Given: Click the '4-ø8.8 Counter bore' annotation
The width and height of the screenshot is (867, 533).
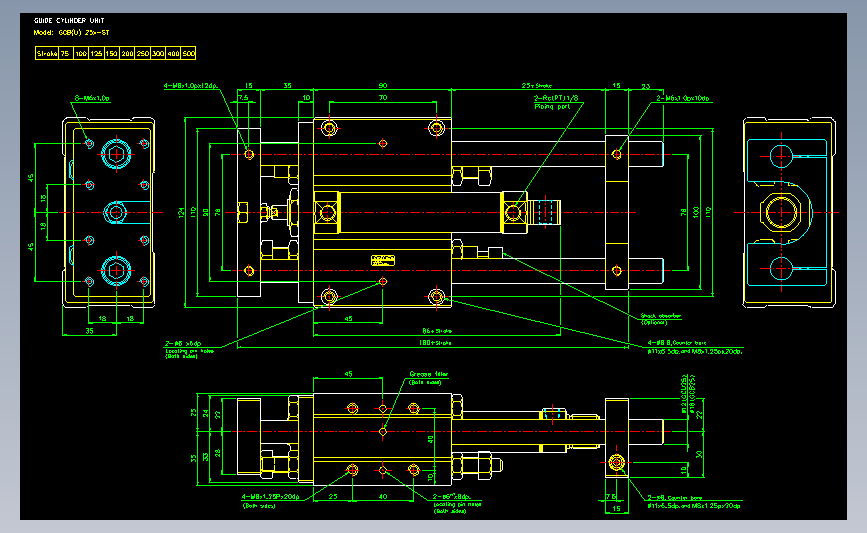Looking at the screenshot, I should pyautogui.click(x=677, y=343).
